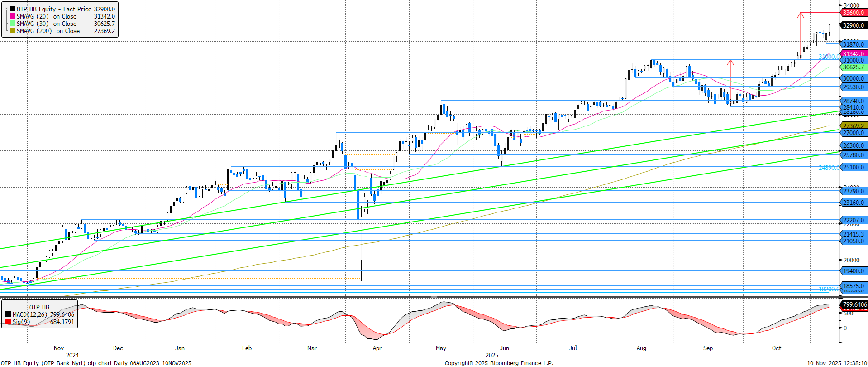868x367 pixels.
Task: Click the red 33600.0 target price label
Action: (854, 13)
